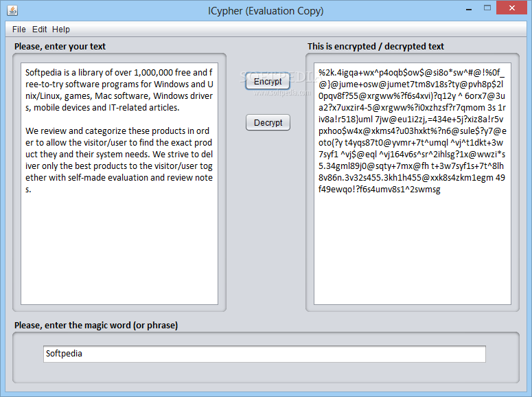Viewport: 532px width, 397px height.
Task: Click the 'Please, enter your text' label
Action: 60,47
